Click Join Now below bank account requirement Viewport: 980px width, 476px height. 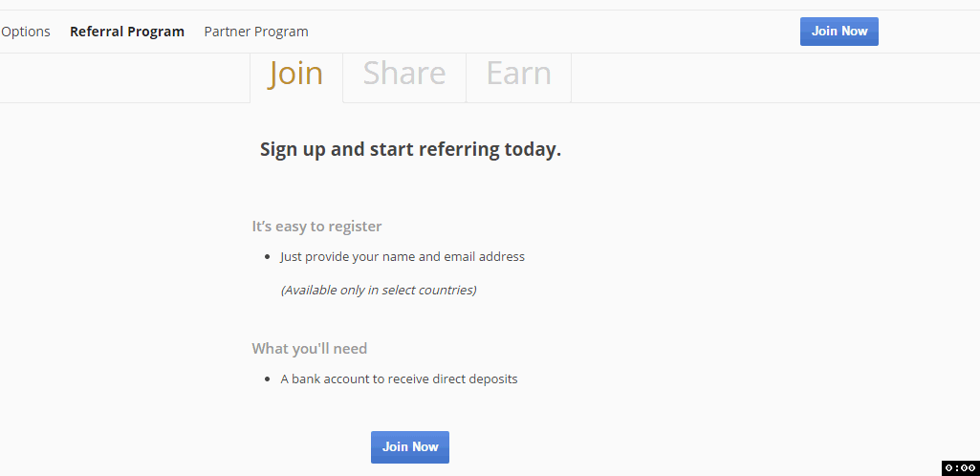coord(410,447)
